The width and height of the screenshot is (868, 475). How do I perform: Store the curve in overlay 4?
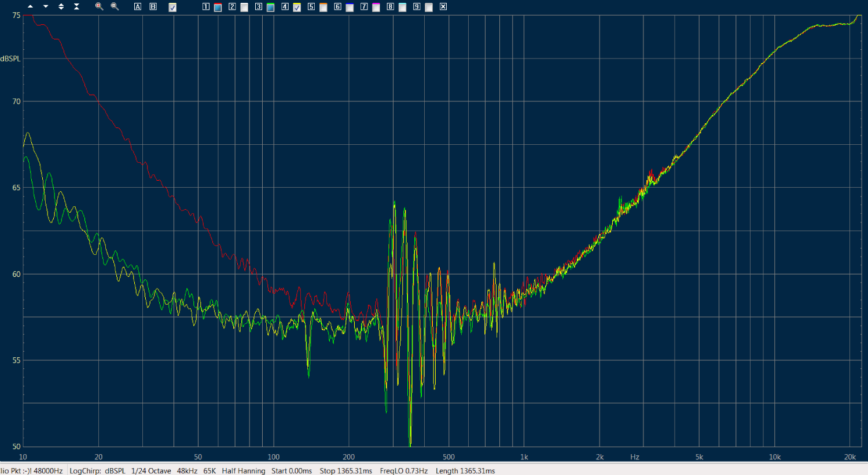(x=285, y=7)
